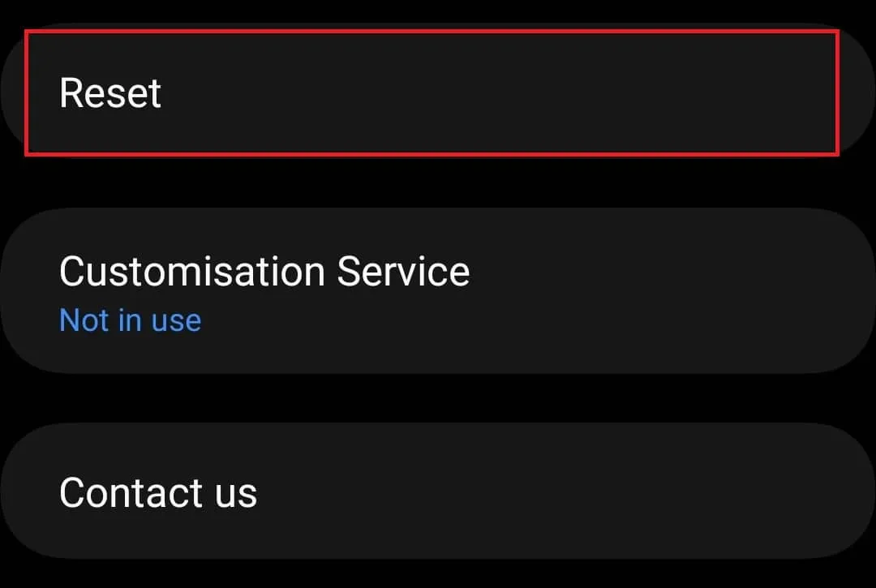Select the bottom rounded Contact us card
Screen dimensions: 876x588
438,491
